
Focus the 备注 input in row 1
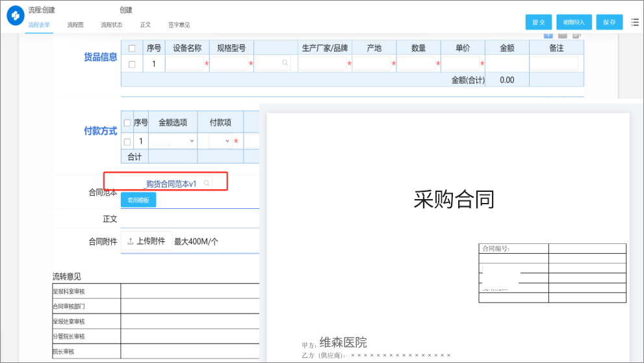[x=554, y=63]
